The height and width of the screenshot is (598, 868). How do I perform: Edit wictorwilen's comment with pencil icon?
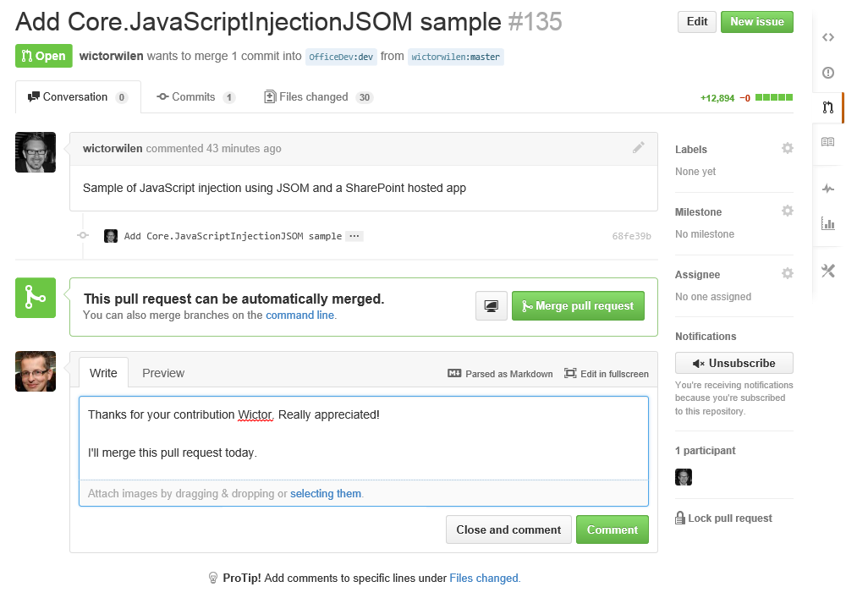(639, 148)
